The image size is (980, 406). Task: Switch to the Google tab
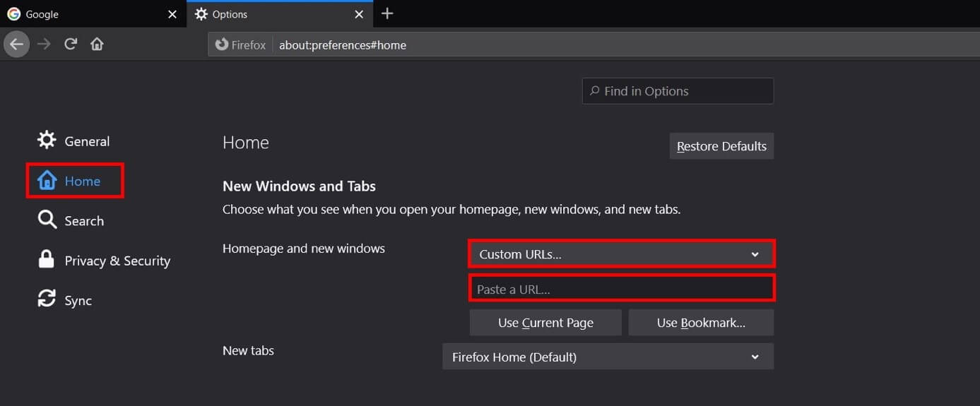coord(93,14)
